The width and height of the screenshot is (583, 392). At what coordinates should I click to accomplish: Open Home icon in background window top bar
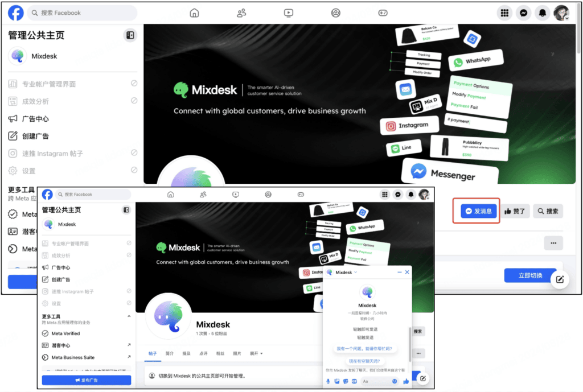194,13
